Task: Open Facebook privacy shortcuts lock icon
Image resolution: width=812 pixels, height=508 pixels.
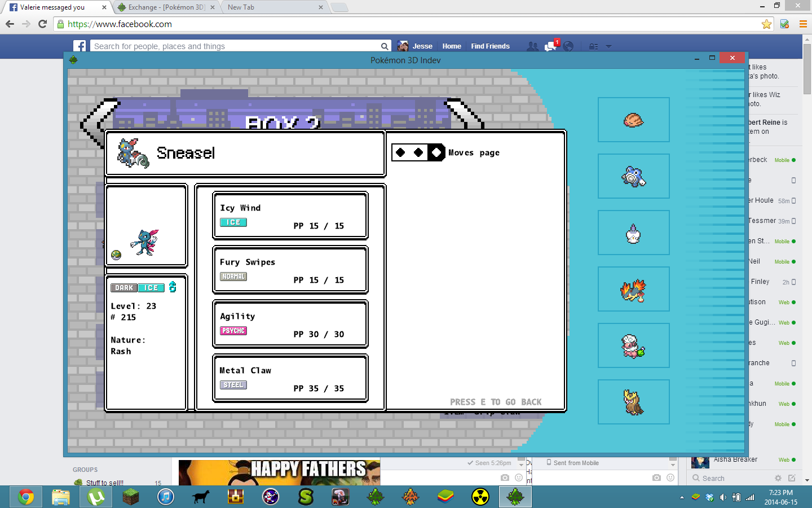Action: click(x=594, y=47)
